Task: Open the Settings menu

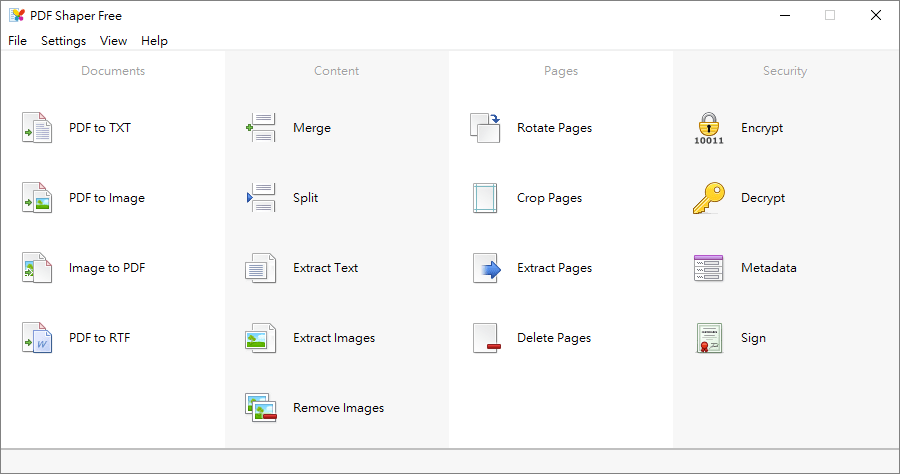Action: tap(63, 41)
